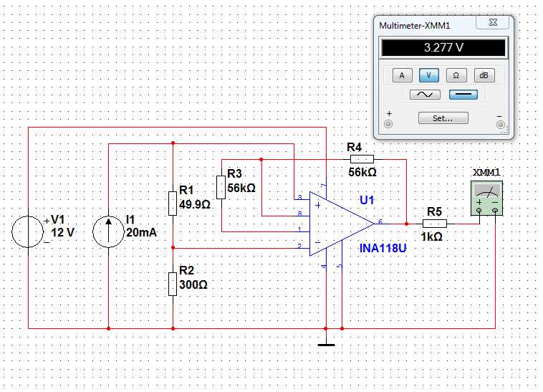The height and width of the screenshot is (392, 543).
Task: Select resistor R5 1kΩ symbol
Action: pos(435,224)
